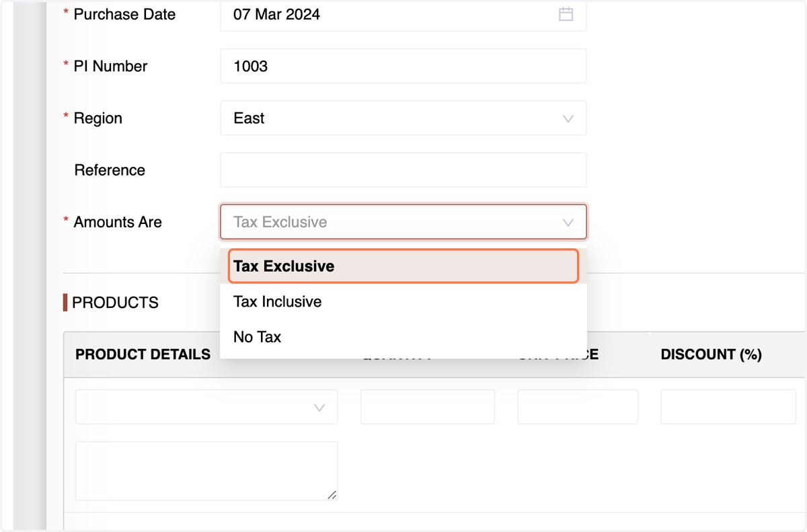Click the PI Number label
This screenshot has width=807, height=532.
[110, 66]
